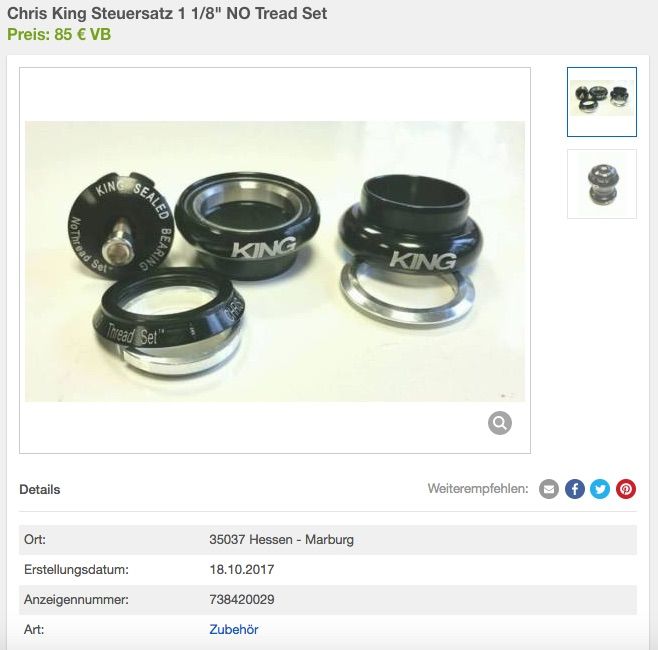Select the first headset parts thumbnail
658x650 pixels.
tap(602, 102)
